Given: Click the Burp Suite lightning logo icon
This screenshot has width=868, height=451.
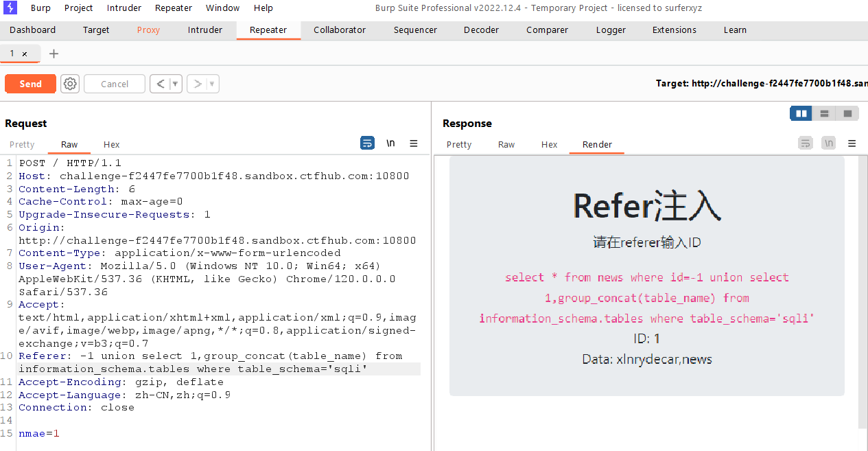Looking at the screenshot, I should 10,8.
